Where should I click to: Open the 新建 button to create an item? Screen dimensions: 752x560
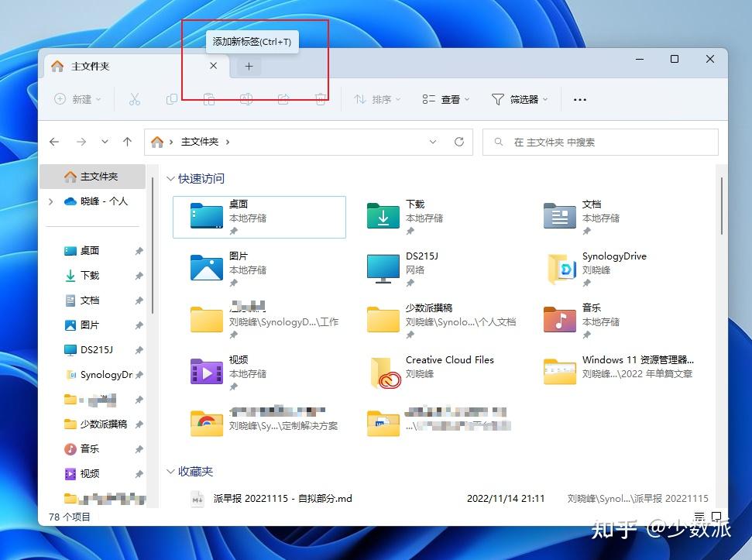pos(77,99)
